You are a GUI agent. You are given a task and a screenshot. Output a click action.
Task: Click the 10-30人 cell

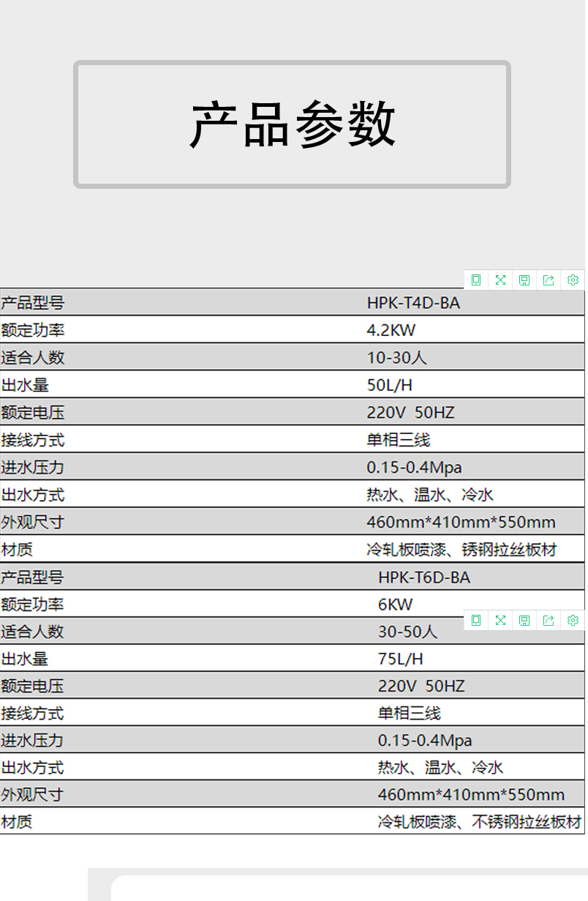tap(396, 357)
